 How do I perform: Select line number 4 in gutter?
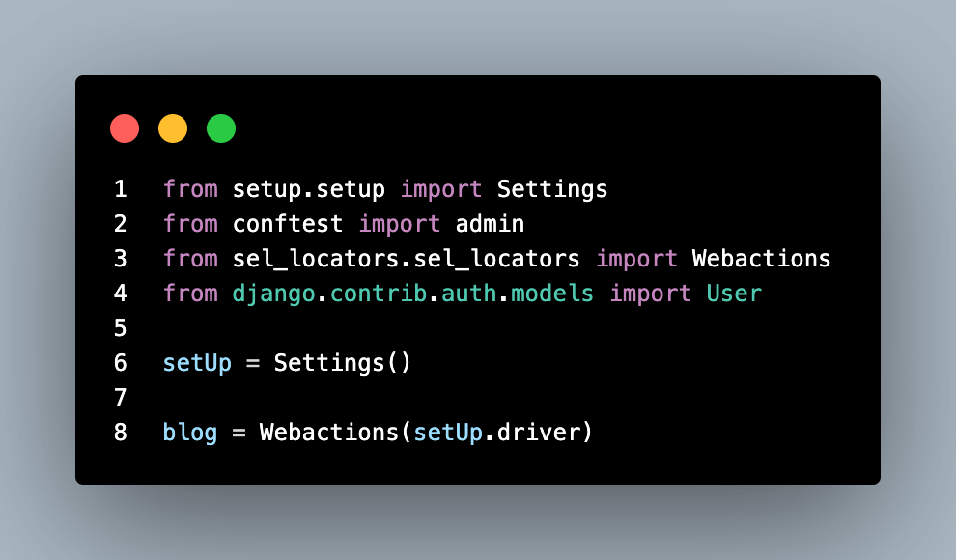(120, 294)
